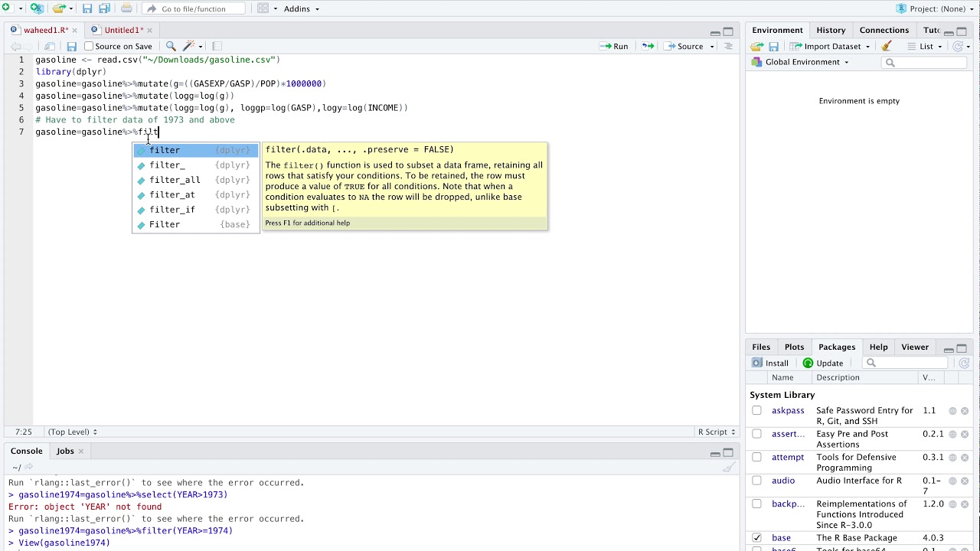Viewport: 980px width, 551px height.
Task: Open the Addins dropdown
Action: click(301, 8)
